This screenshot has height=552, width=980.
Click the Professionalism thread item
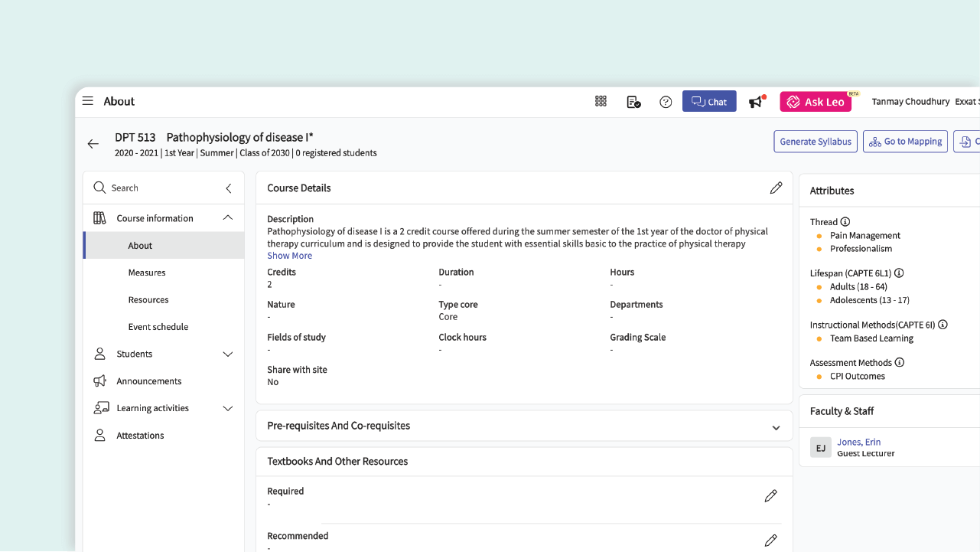861,249
